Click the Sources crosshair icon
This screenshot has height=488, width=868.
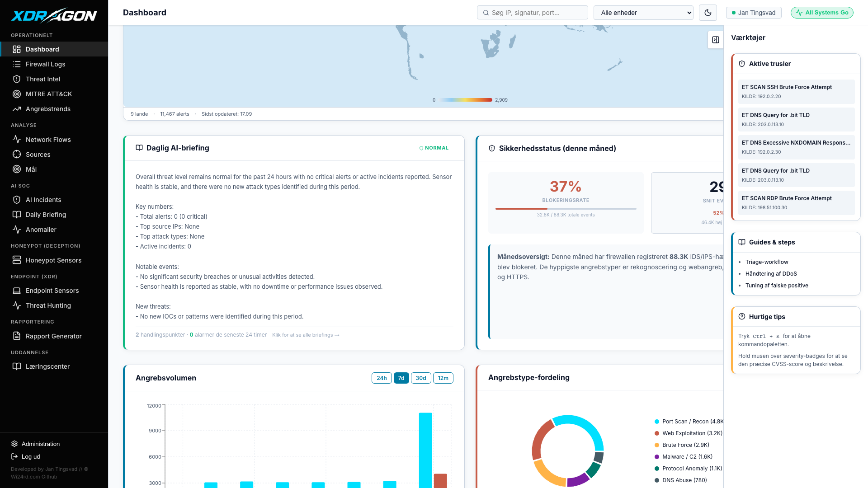[17, 155]
